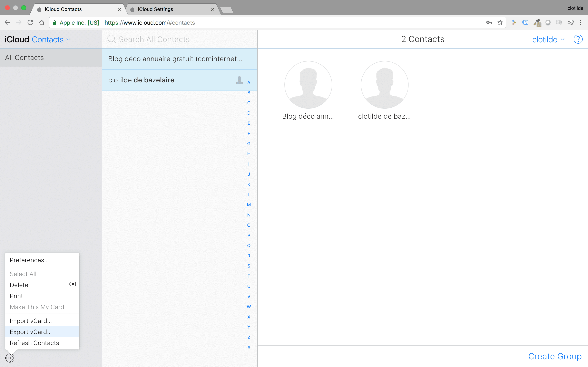Image resolution: width=588 pixels, height=367 pixels.
Task: Choose Export vCard from the menu
Action: (x=31, y=332)
